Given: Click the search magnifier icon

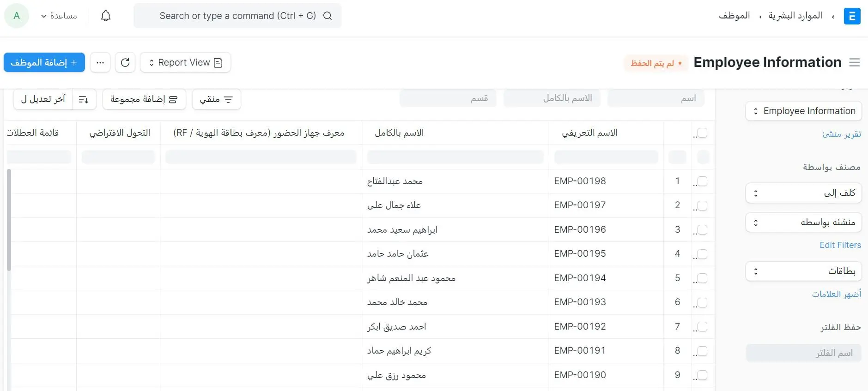Looking at the screenshot, I should (x=328, y=16).
